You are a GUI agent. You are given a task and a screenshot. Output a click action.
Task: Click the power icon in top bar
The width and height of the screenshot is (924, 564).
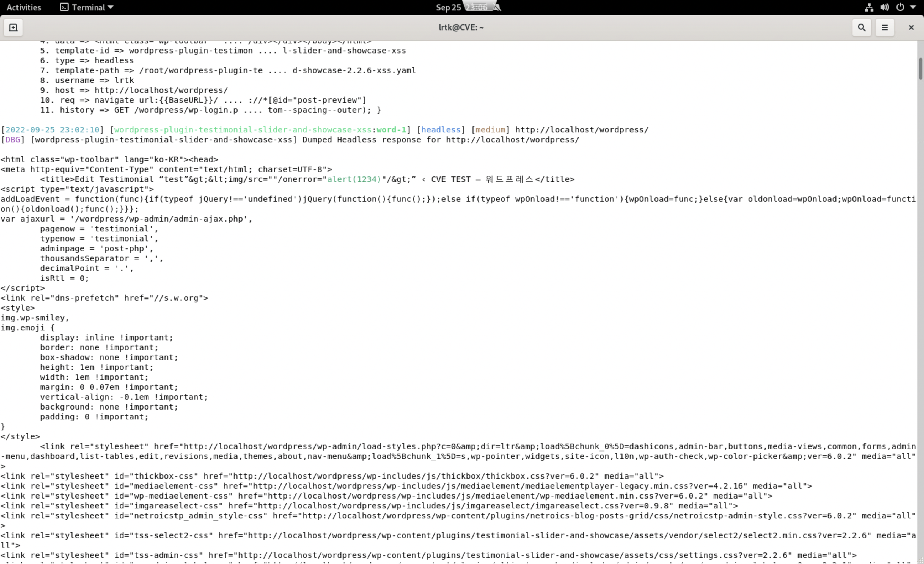(900, 7)
